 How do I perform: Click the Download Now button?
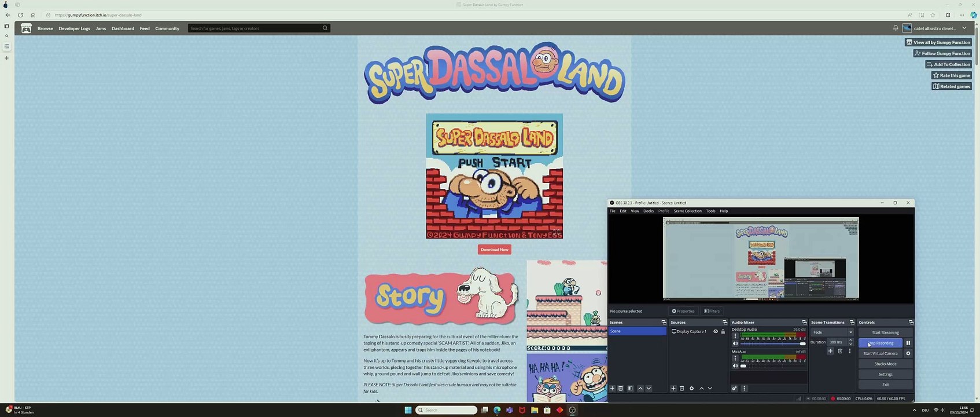(495, 250)
